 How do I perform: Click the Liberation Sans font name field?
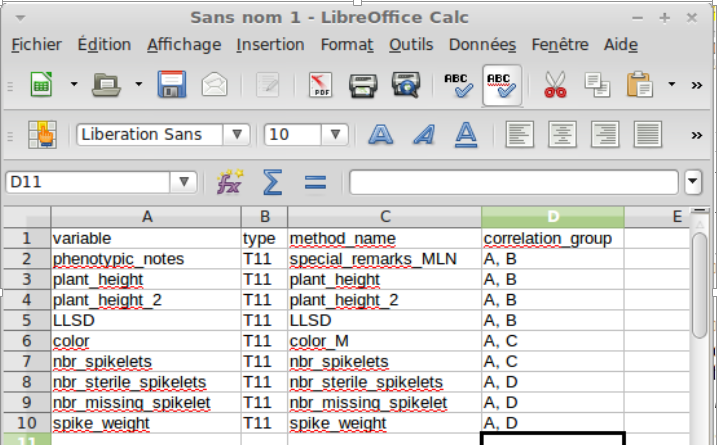150,134
